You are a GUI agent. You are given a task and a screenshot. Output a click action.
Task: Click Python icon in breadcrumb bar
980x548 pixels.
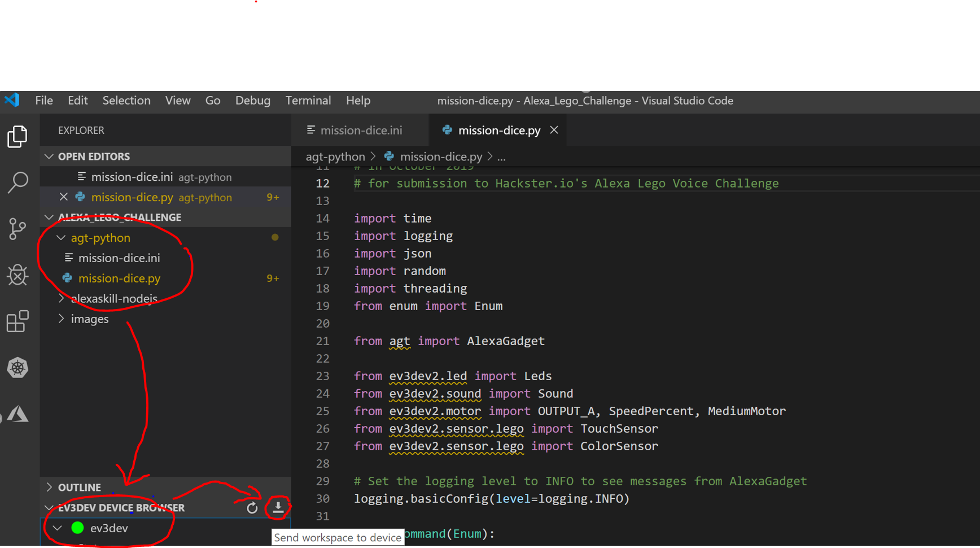tap(389, 156)
